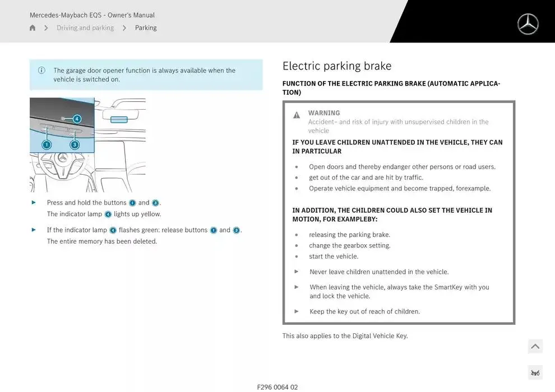Click callout number 3 in the diagram

click(75, 144)
